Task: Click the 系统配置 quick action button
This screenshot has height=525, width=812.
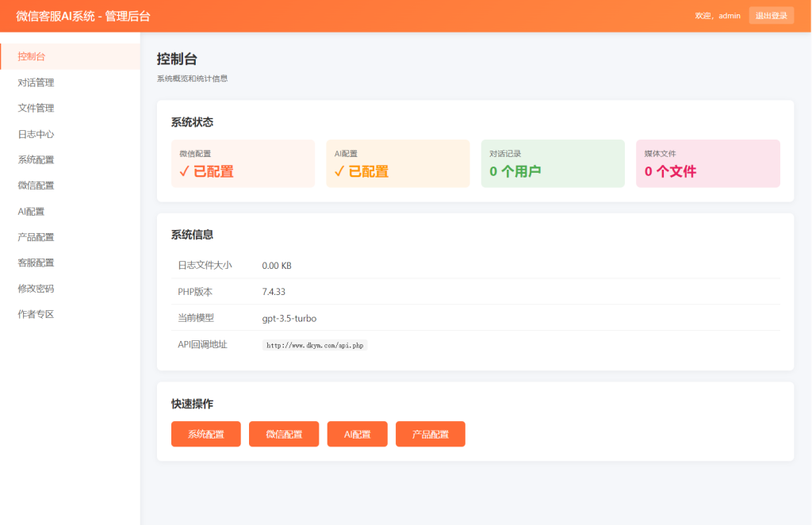Action: (205, 434)
